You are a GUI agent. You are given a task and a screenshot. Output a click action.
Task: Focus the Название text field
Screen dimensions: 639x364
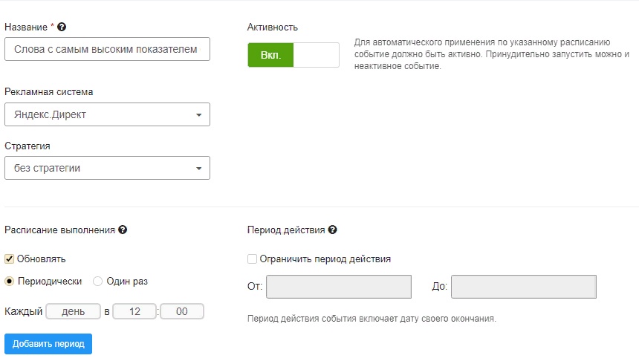point(107,49)
